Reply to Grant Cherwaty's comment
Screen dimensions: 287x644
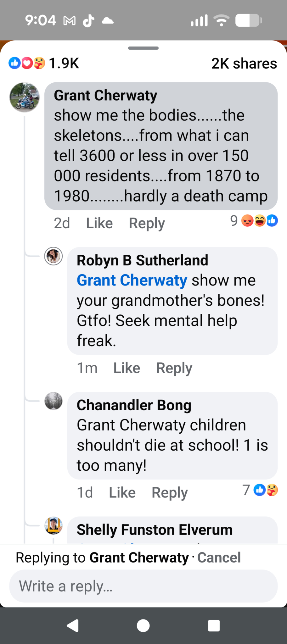[x=147, y=223]
